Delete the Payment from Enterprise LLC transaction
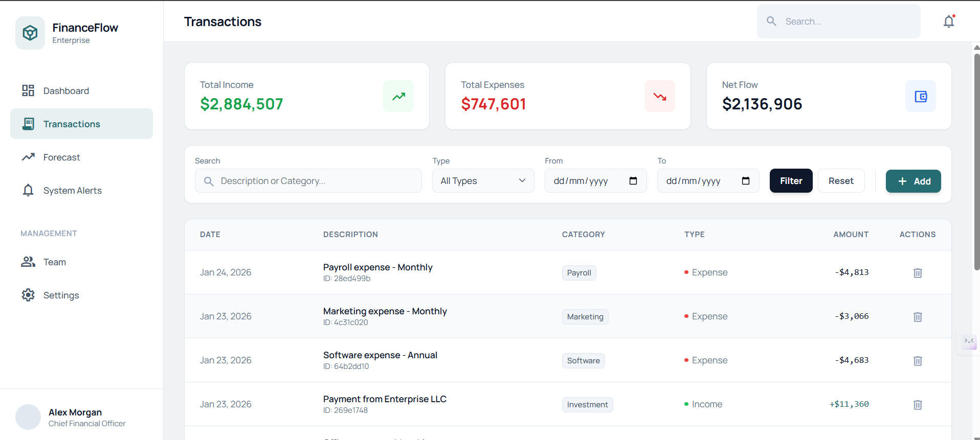This screenshot has height=440, width=980. pos(918,405)
